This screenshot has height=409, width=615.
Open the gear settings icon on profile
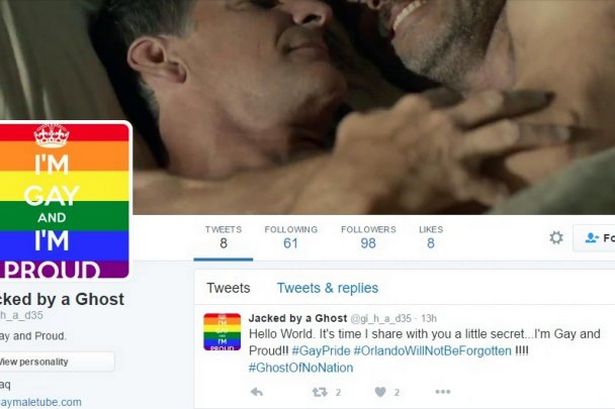pos(556,237)
